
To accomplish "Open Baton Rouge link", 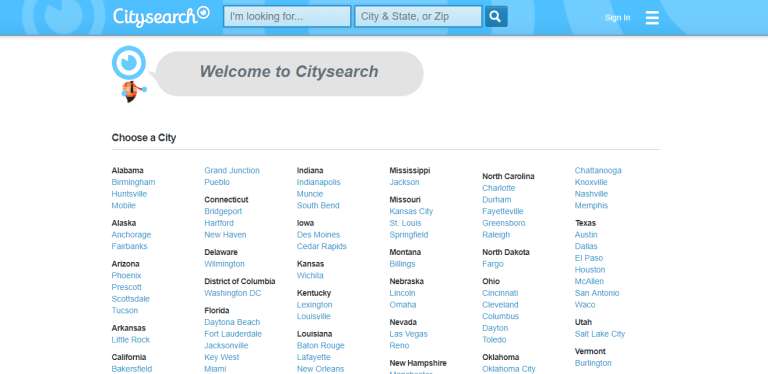I will point(321,346).
